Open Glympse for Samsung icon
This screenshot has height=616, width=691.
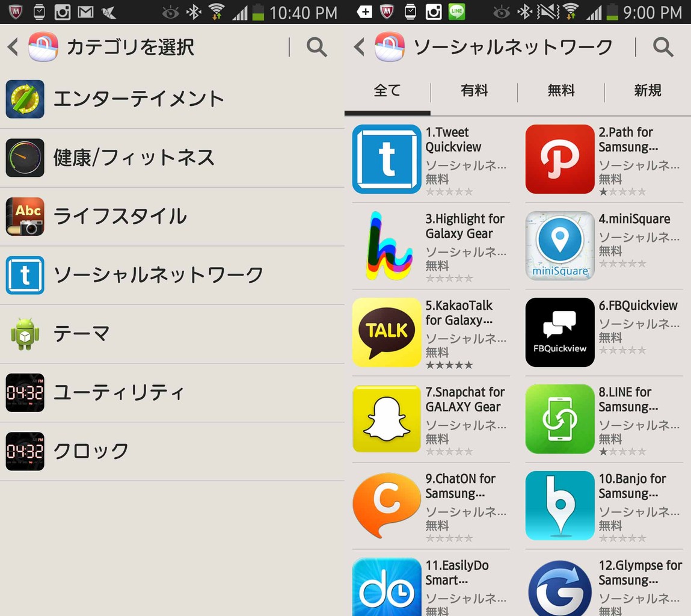[x=560, y=587]
